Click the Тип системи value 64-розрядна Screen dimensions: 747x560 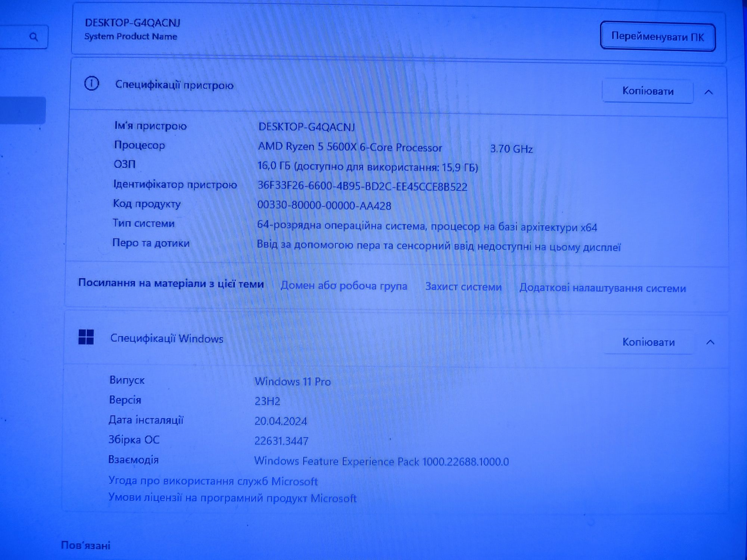pos(427,226)
